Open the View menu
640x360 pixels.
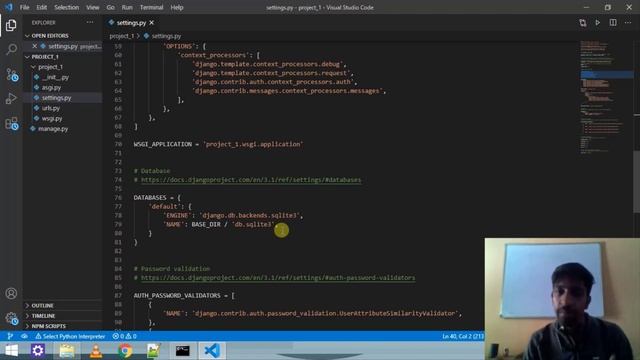pyautogui.click(x=93, y=7)
